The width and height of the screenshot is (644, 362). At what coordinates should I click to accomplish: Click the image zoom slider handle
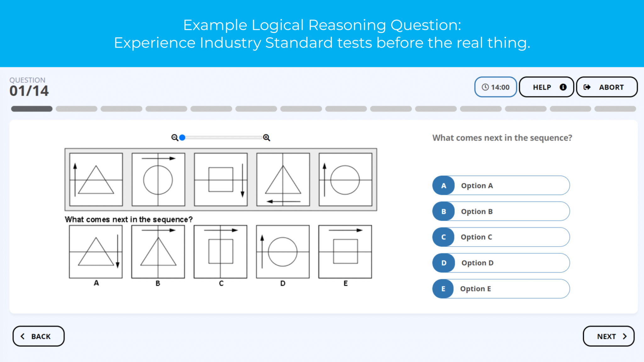point(182,138)
